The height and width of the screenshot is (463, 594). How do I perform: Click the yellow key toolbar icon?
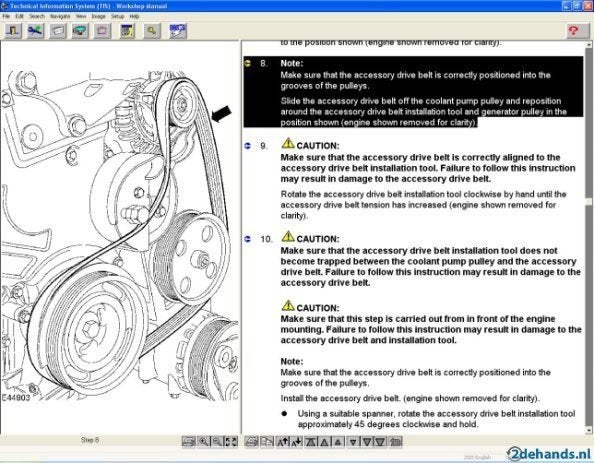click(152, 31)
